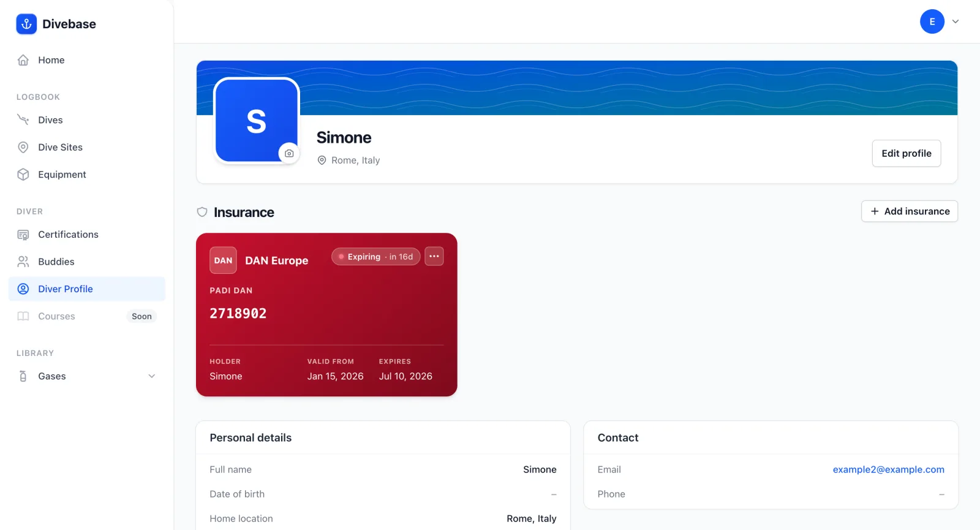Click policy number 2718902
The width and height of the screenshot is (980, 530).
238,314
